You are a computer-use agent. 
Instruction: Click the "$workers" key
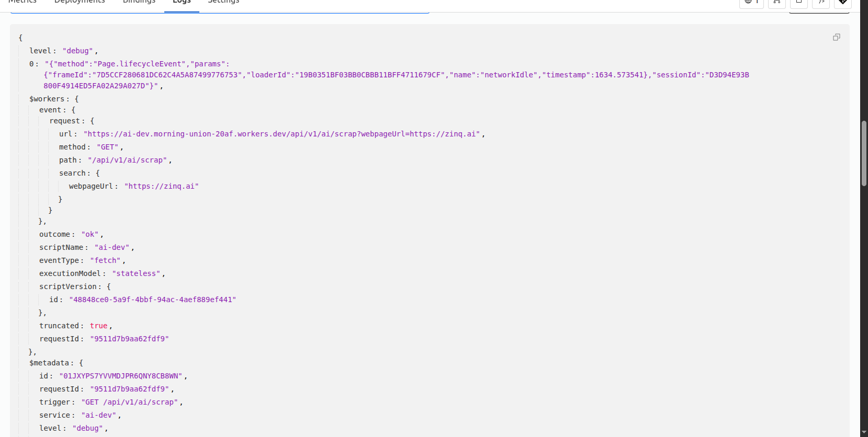click(47, 99)
